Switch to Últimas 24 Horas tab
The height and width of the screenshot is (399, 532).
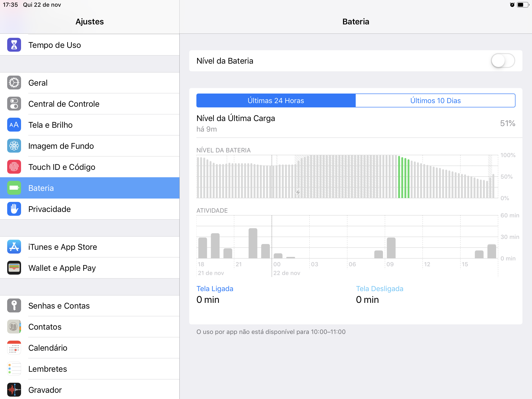tap(276, 100)
